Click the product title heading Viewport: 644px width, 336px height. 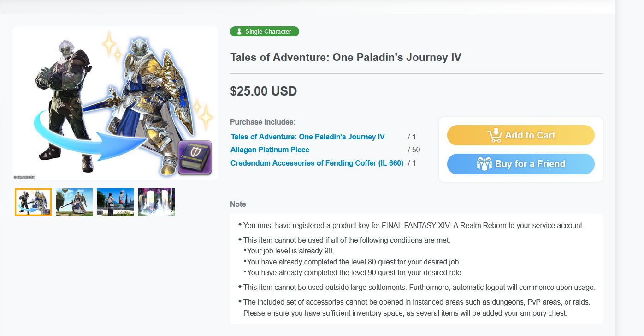pyautogui.click(x=346, y=57)
